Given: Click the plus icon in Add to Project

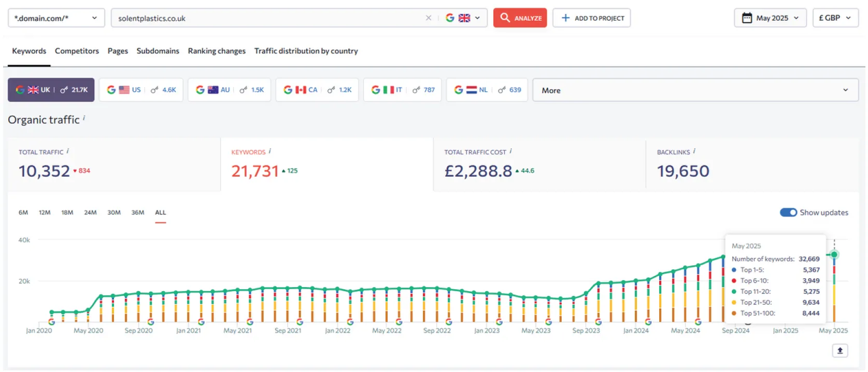Looking at the screenshot, I should [565, 18].
